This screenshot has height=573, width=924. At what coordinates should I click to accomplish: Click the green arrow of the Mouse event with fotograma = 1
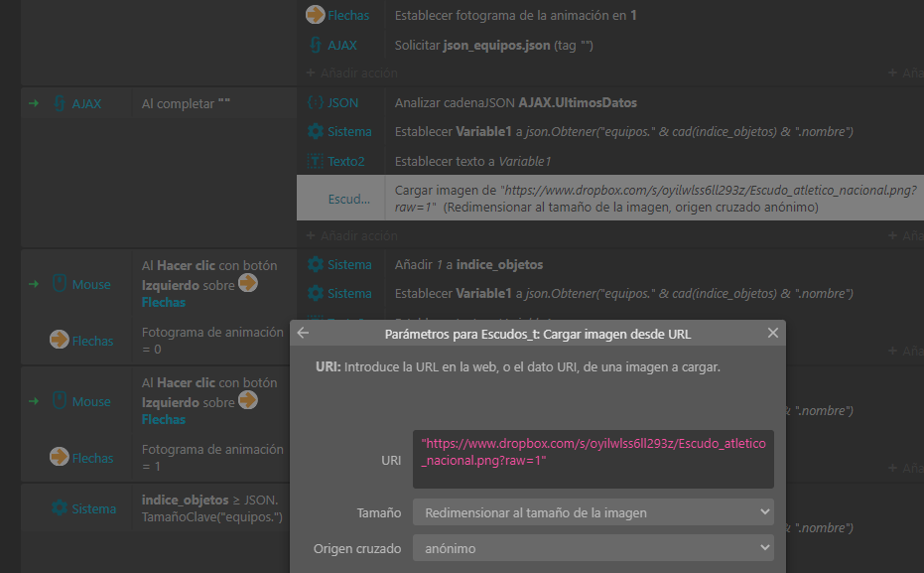(x=34, y=401)
